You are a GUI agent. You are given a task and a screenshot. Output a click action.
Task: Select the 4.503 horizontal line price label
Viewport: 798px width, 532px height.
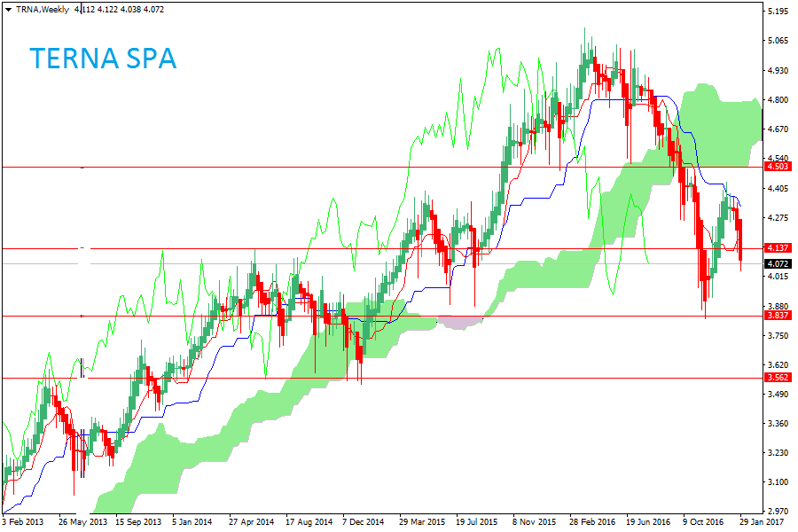pyautogui.click(x=778, y=167)
